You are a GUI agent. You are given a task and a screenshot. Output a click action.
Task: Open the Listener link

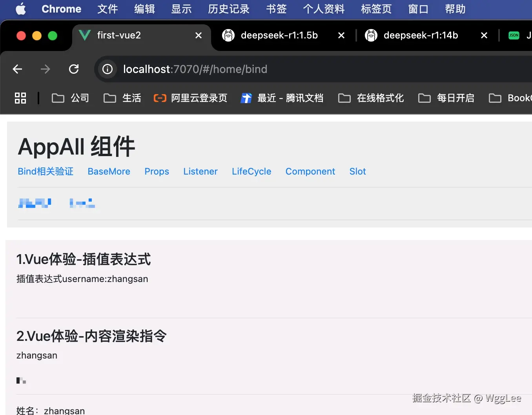point(200,171)
